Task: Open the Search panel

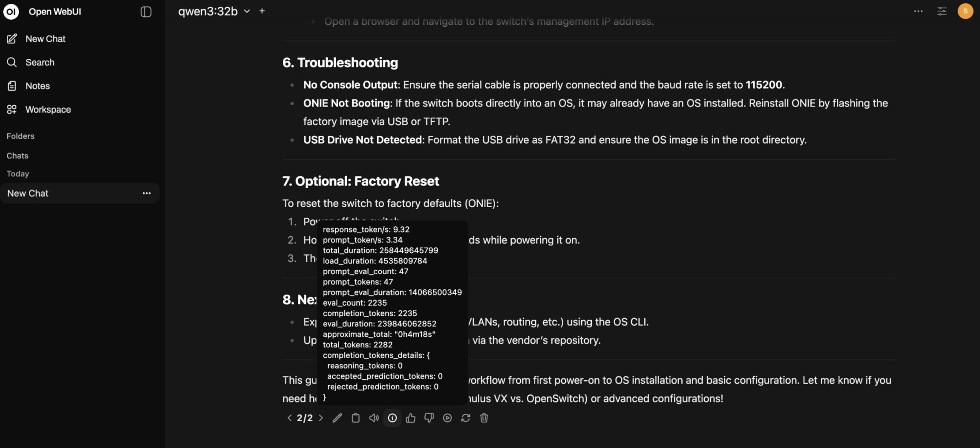Action: click(x=40, y=62)
